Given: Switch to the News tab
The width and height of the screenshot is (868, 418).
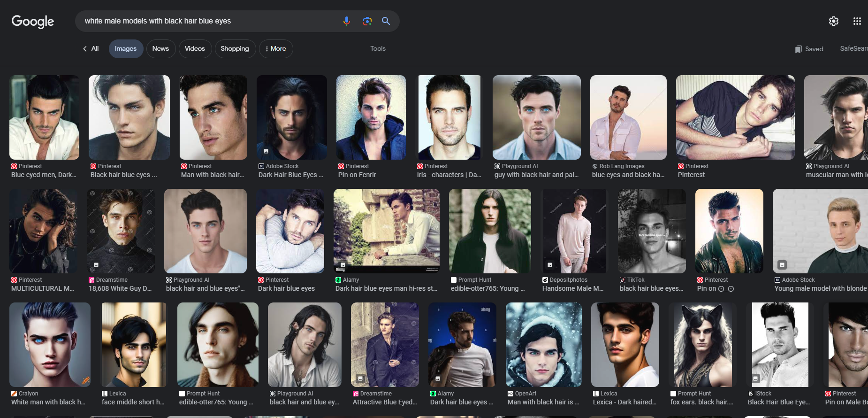Looking at the screenshot, I should tap(160, 48).
